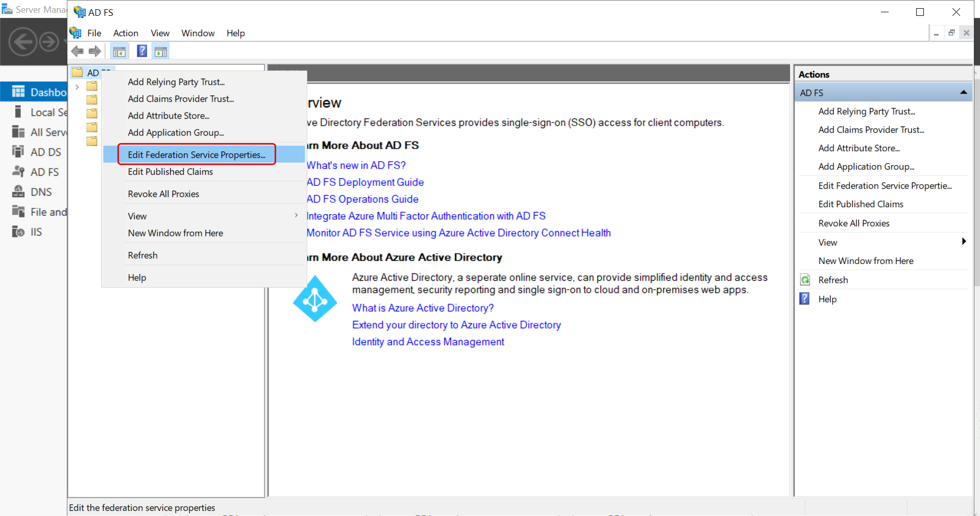Click the IIS icon in Server Manager sidebar

tap(18, 232)
